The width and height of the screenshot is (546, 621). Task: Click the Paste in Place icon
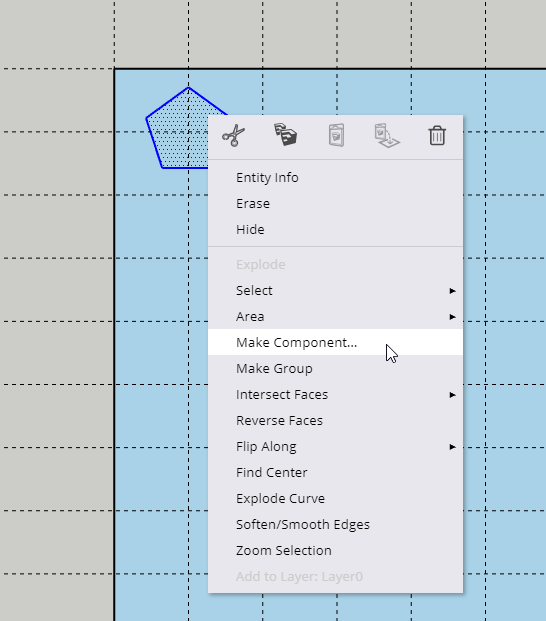[387, 135]
